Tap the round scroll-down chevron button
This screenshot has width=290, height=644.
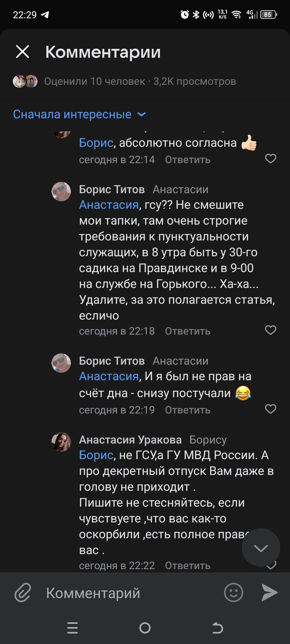[261, 548]
